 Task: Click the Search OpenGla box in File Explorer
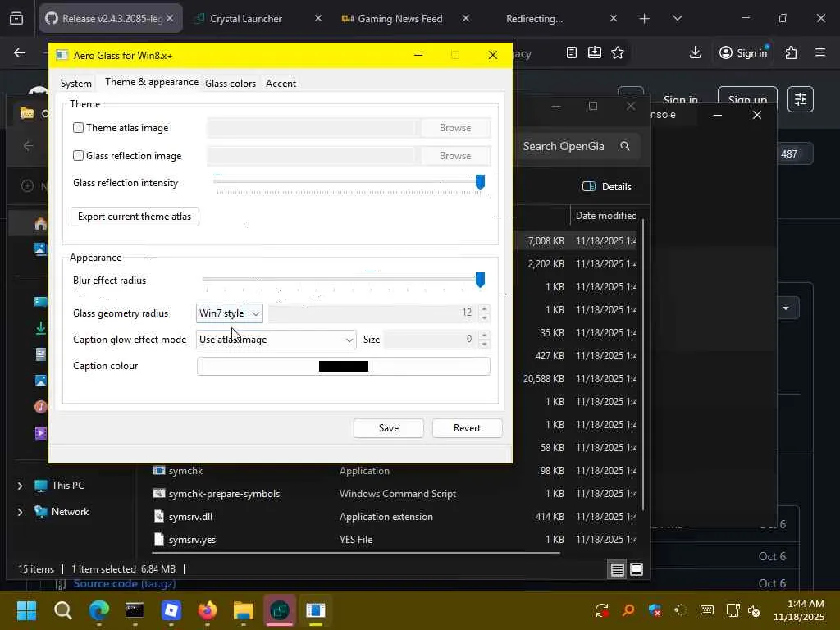(576, 146)
